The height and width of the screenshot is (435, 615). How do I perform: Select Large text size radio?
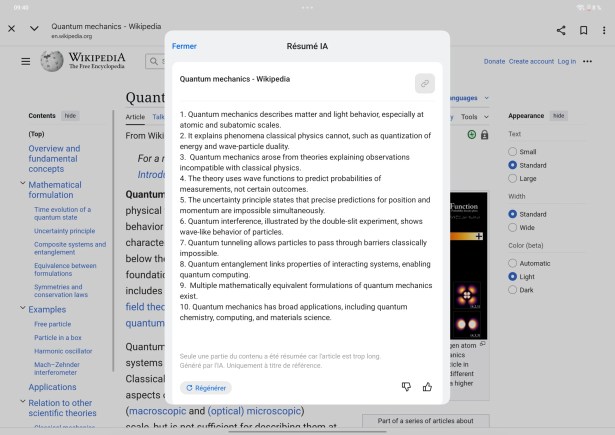point(512,178)
